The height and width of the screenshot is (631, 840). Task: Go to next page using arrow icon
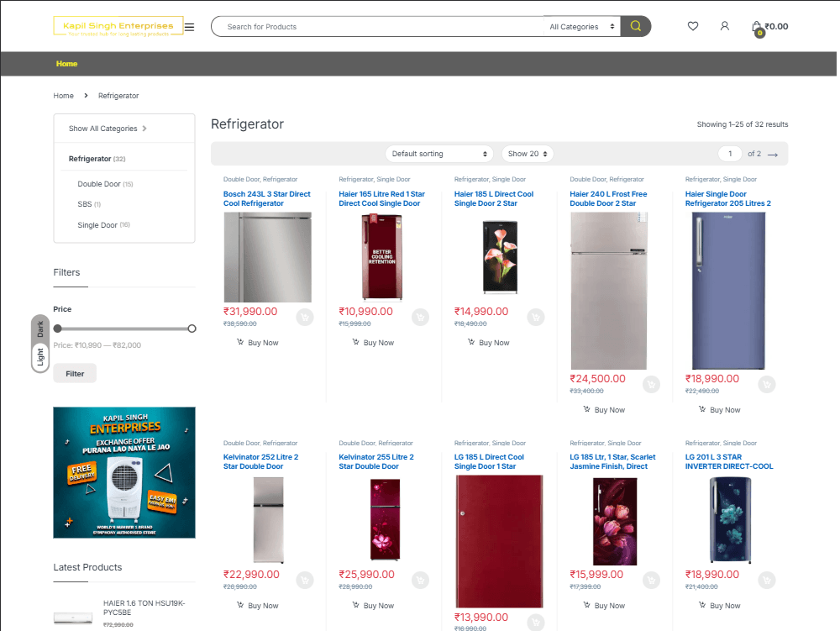pyautogui.click(x=773, y=155)
